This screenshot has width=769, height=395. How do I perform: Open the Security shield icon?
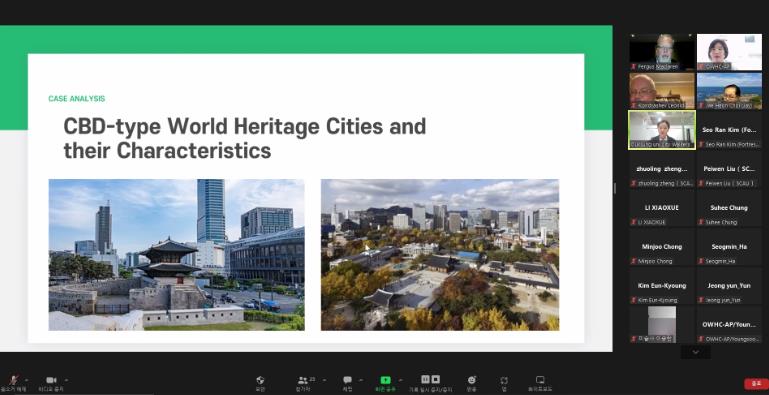click(x=260, y=380)
